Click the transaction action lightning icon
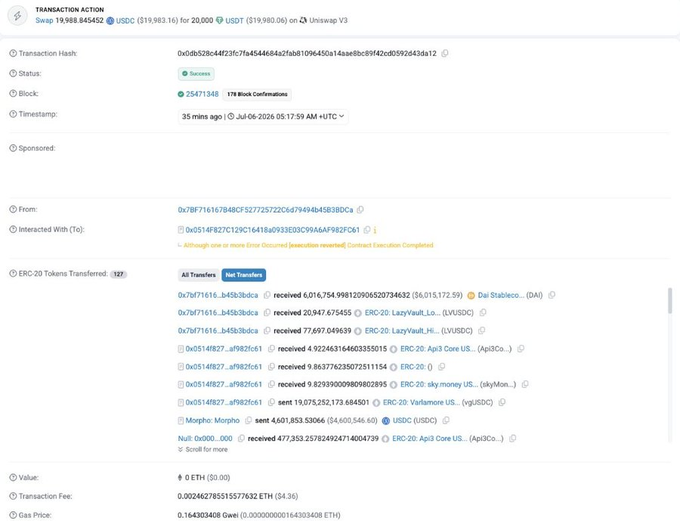The width and height of the screenshot is (680, 521). [17, 16]
